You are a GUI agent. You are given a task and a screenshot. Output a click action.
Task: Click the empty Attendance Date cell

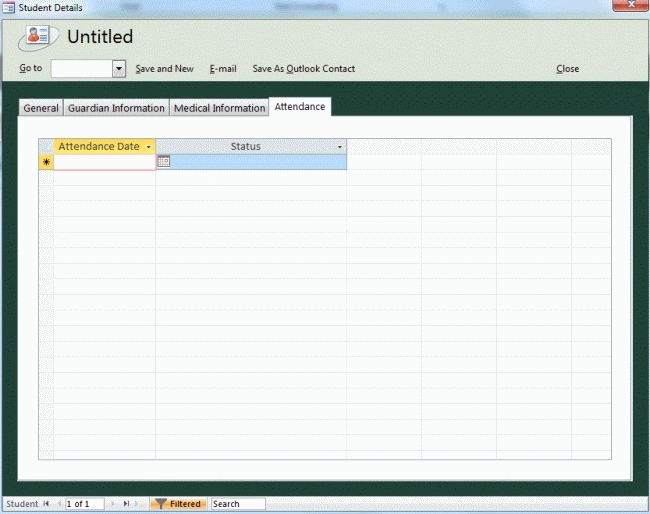click(104, 162)
